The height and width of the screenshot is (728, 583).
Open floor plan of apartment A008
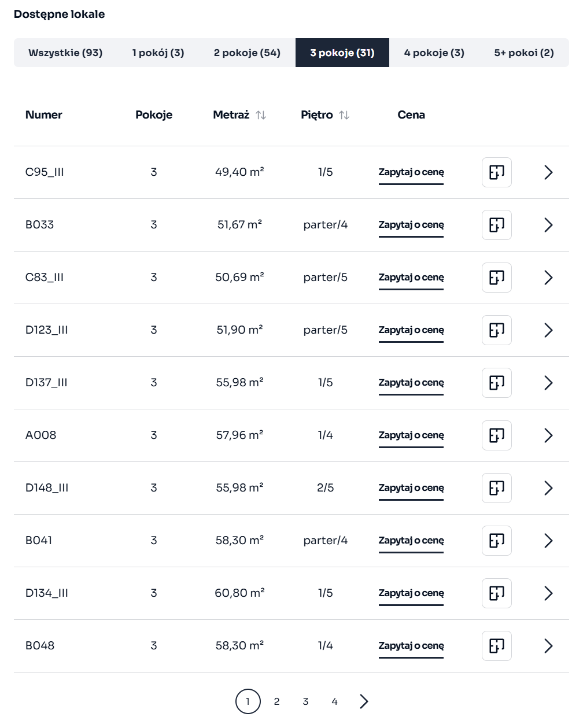tap(497, 435)
